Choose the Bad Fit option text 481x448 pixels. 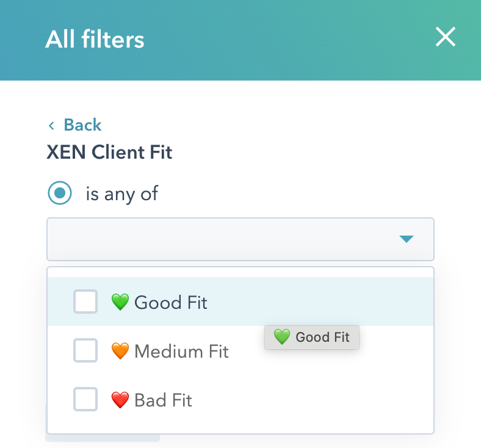coord(163,400)
